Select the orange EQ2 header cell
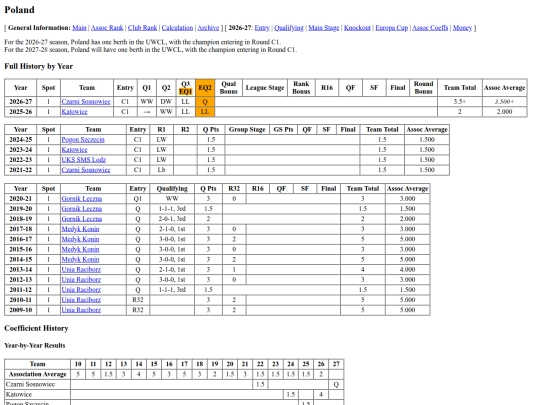Image resolution: width=540 pixels, height=405 pixels. coord(205,88)
